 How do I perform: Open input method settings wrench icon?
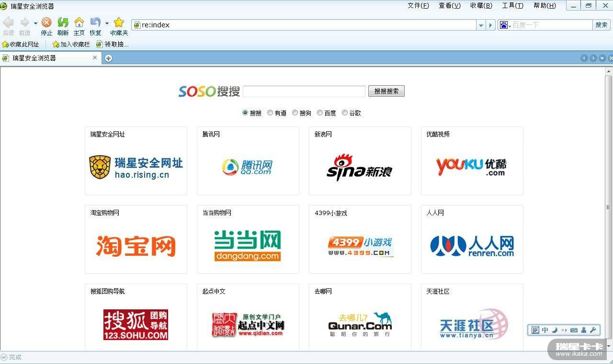pyautogui.click(x=593, y=330)
